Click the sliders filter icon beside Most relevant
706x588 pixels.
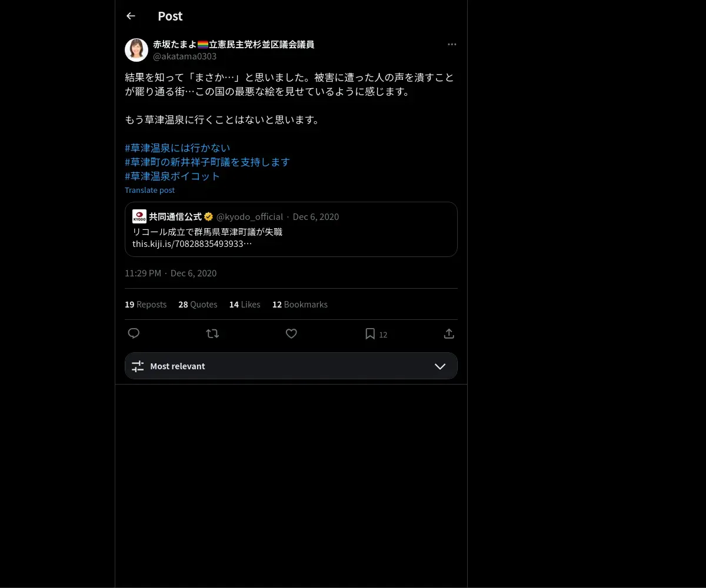coord(138,366)
